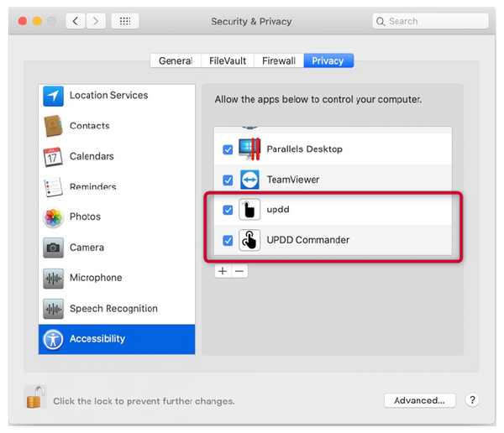Click the TeamViewer app icon
The height and width of the screenshot is (433, 504).
click(249, 180)
